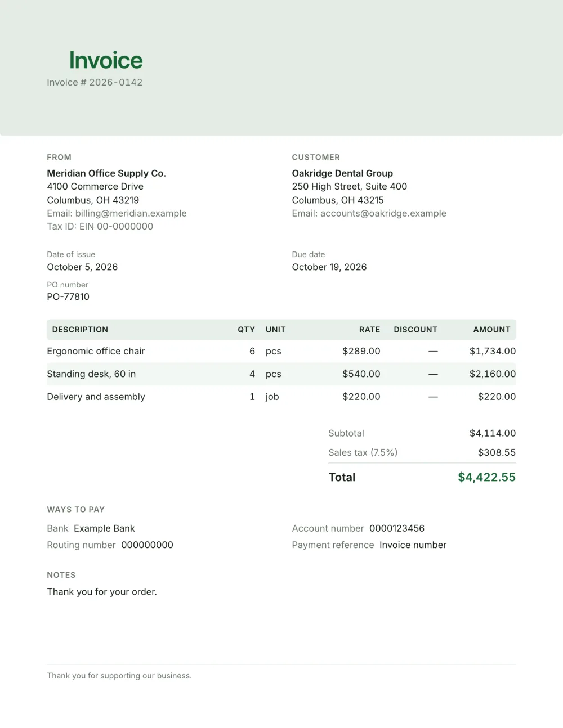Click the Subtotal label

(x=346, y=433)
